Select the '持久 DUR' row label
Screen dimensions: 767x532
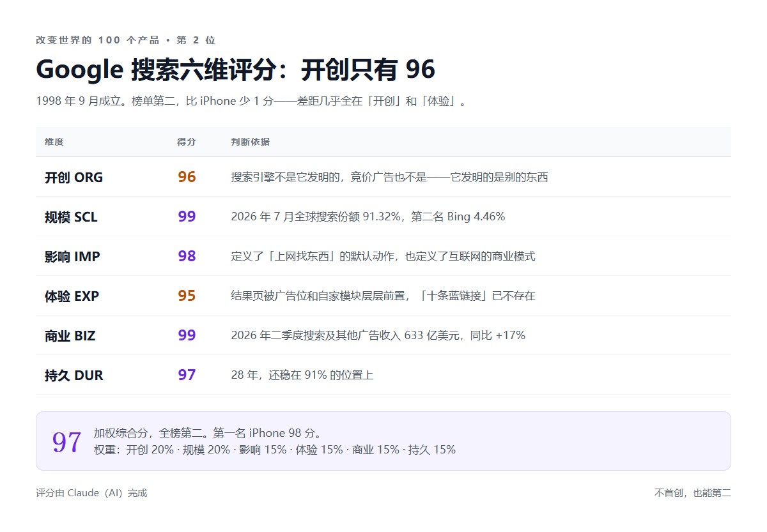point(74,376)
